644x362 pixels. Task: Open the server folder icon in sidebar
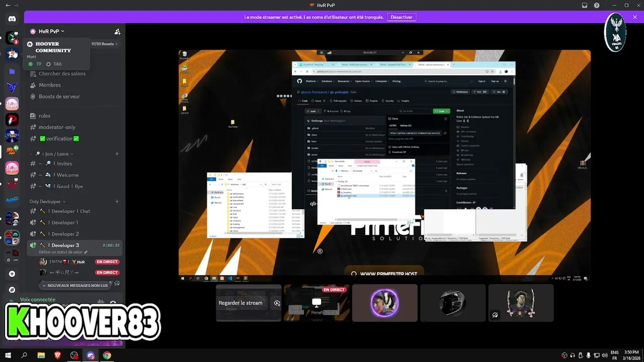pyautogui.click(x=12, y=71)
